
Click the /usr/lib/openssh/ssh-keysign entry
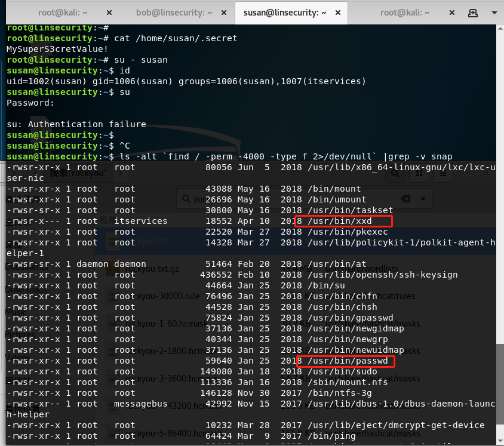coord(383,275)
